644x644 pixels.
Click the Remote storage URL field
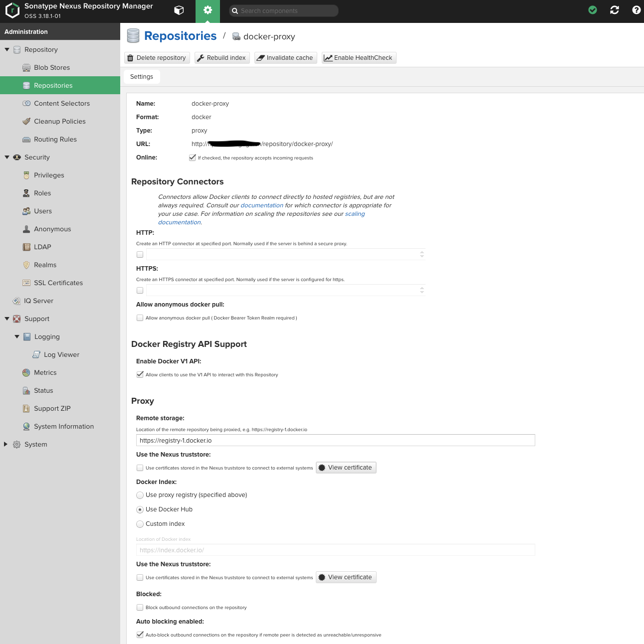click(336, 440)
